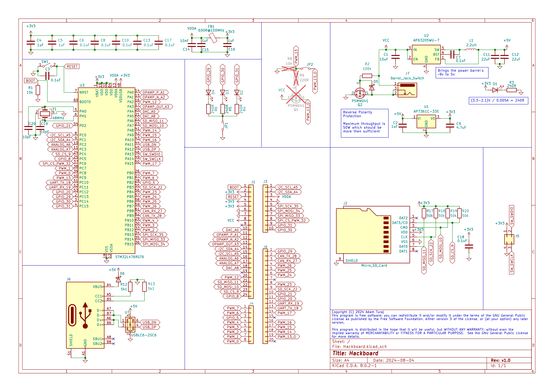This screenshot has width=554, height=392.
Task: Click the 48MHz crystal symbol Y1
Action: pos(45,114)
